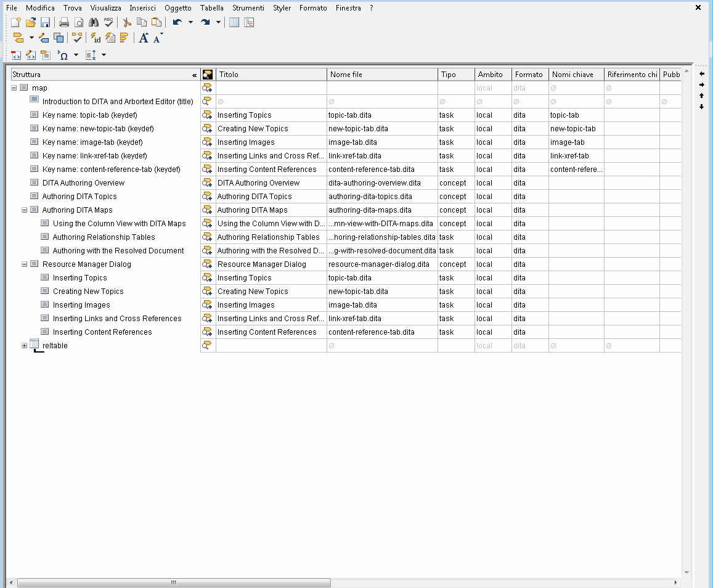The image size is (713, 588).
Task: Open the Insert Markup dropdown arrow
Action: pos(31,38)
